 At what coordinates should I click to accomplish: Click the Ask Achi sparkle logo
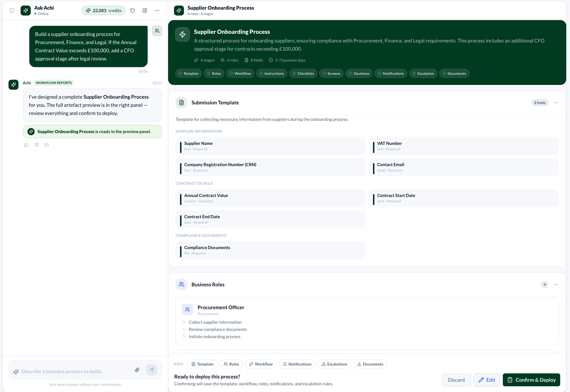(26, 11)
